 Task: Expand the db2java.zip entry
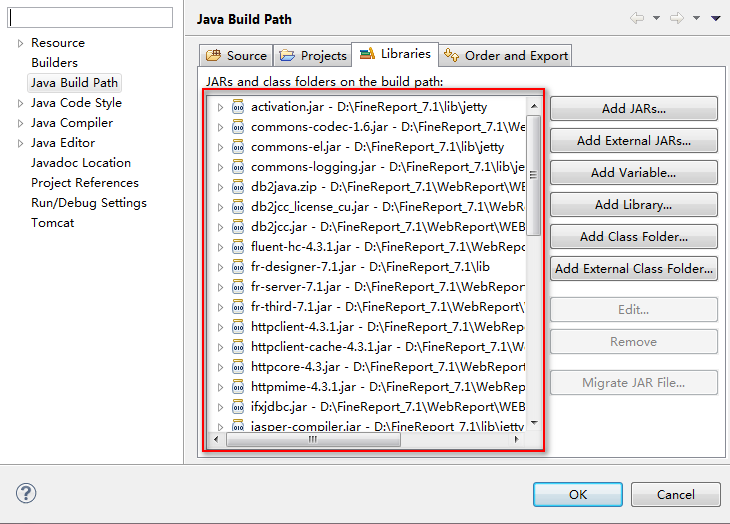pos(220,188)
